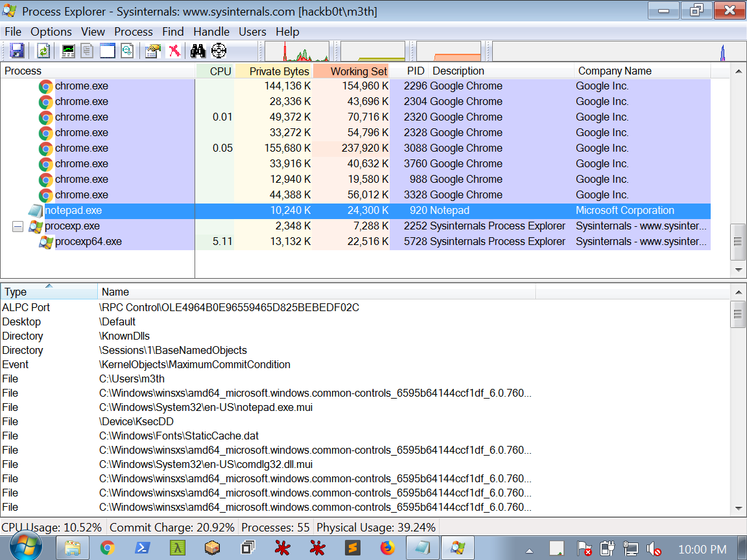Sort by the CPU column header
The image size is (747, 560).
point(215,71)
